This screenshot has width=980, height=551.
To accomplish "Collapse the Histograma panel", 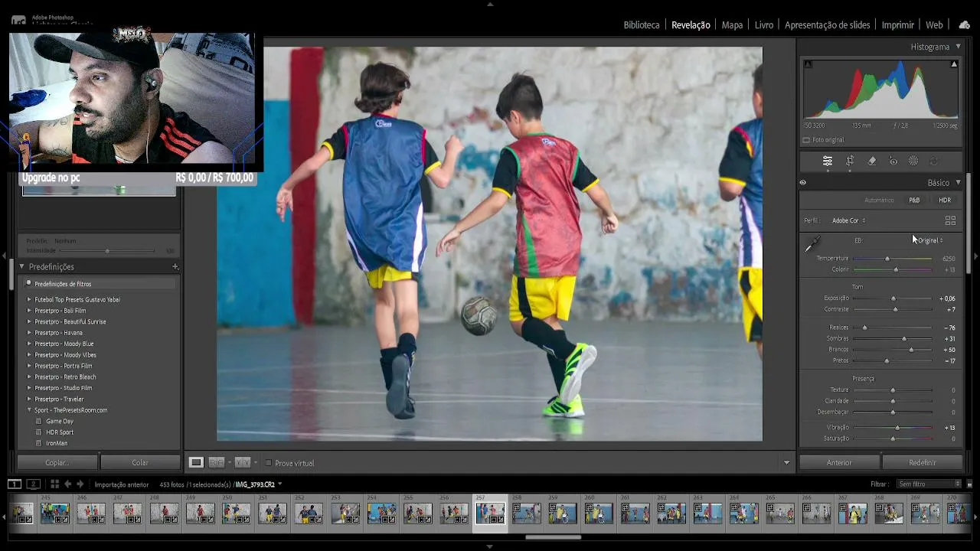I will [958, 47].
